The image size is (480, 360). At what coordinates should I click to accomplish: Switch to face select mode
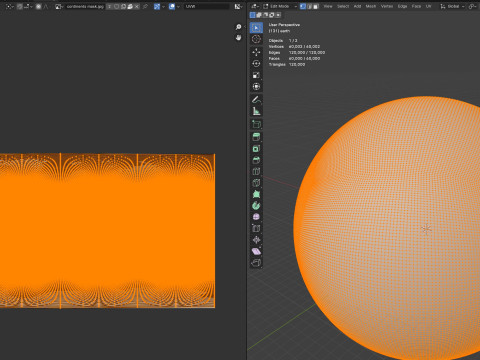(315, 6)
